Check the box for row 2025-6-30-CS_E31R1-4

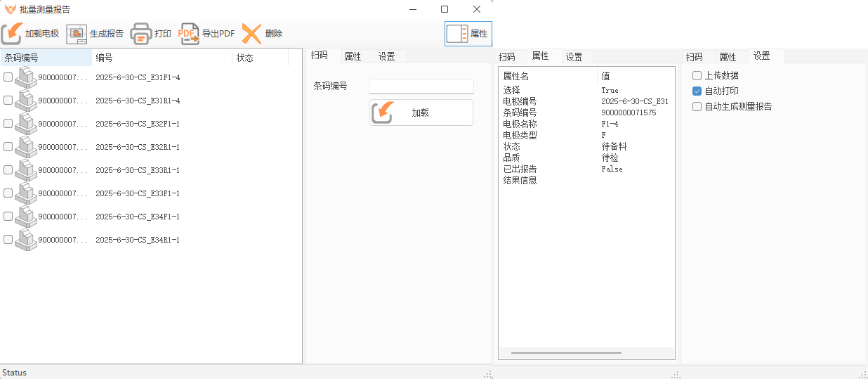point(8,101)
